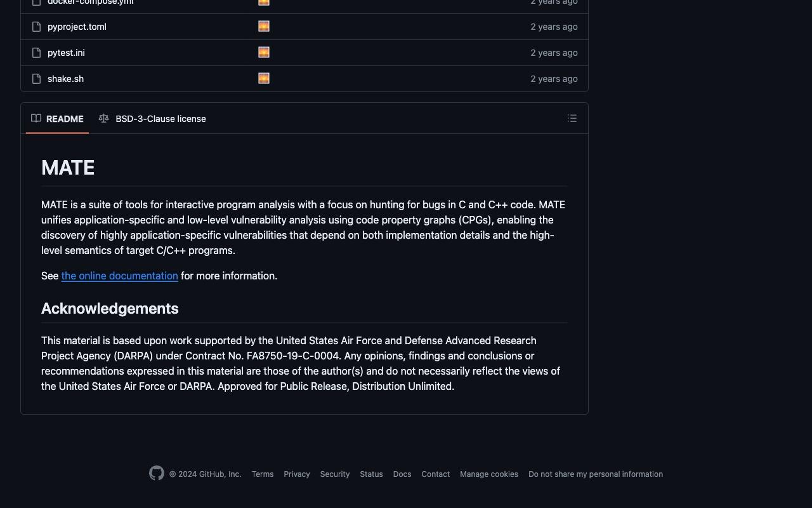Open the Terms footer link
Viewport: 812px width, 508px height.
tap(263, 474)
